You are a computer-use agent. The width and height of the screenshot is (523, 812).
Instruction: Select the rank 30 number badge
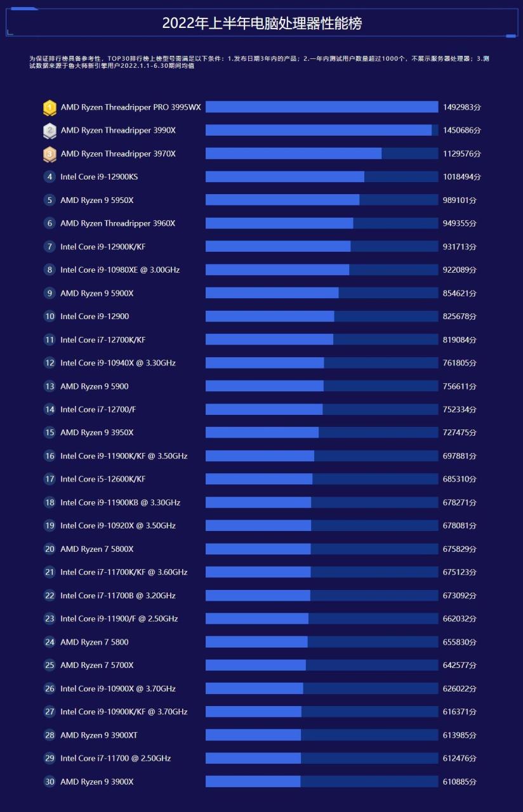(x=50, y=782)
